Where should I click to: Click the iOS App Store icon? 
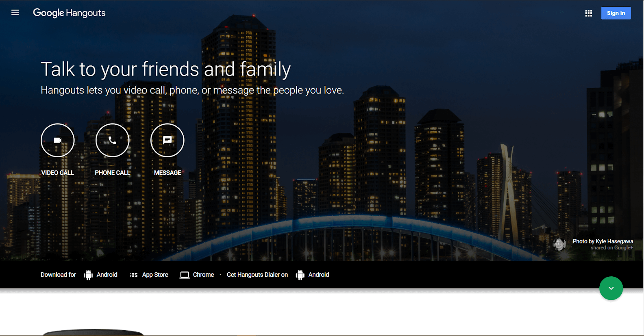(x=134, y=275)
